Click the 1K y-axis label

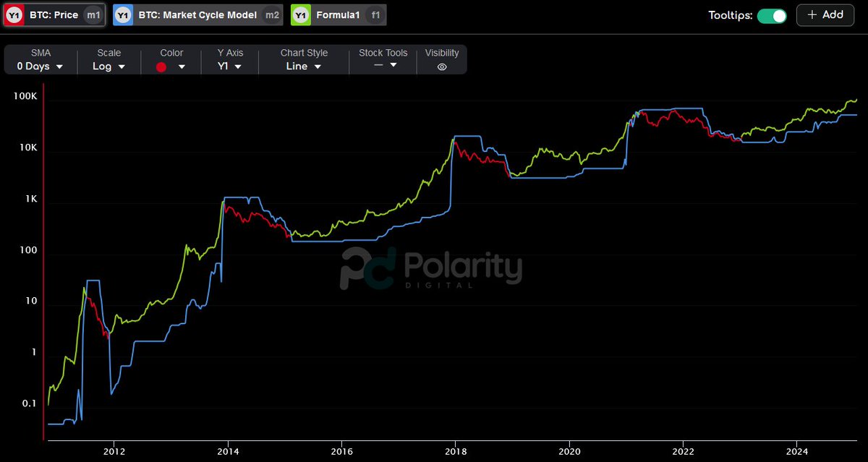pos(31,199)
